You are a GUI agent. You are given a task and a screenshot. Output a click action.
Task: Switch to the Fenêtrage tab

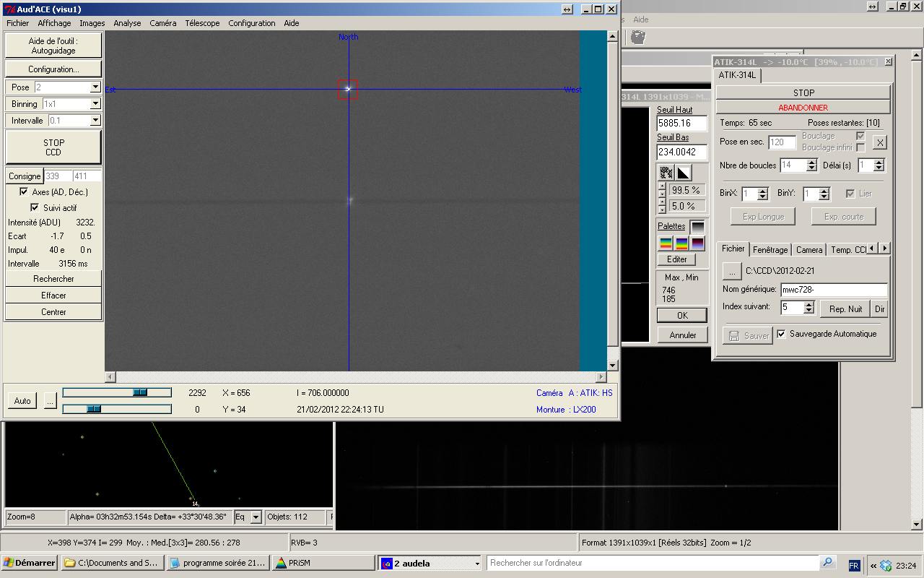[770, 249]
